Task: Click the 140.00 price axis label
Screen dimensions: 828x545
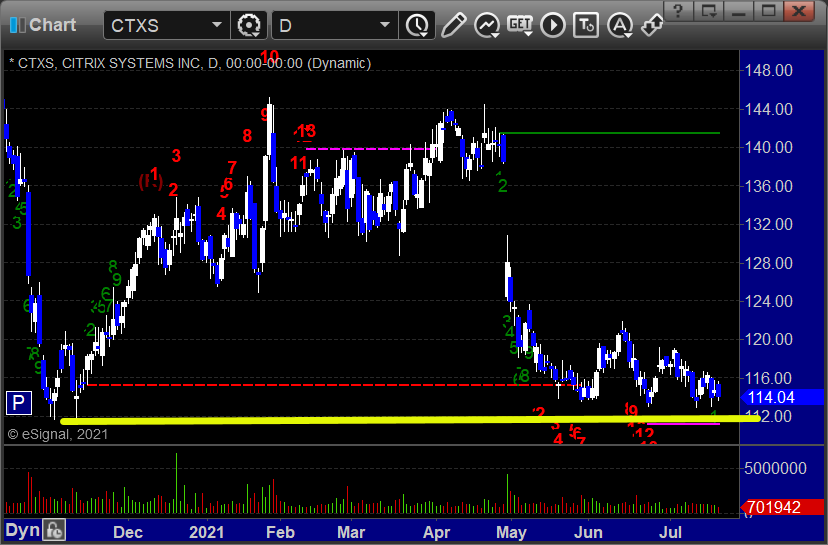Action: (x=768, y=147)
